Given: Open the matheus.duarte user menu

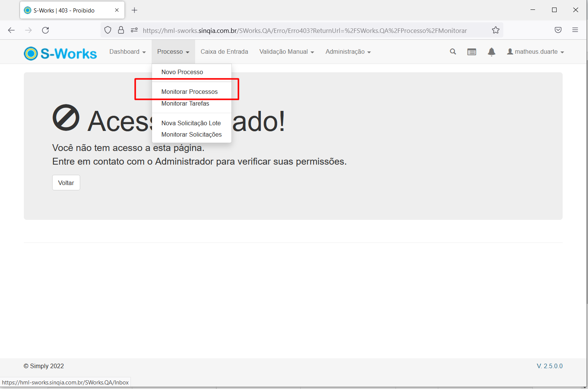Looking at the screenshot, I should 535,52.
